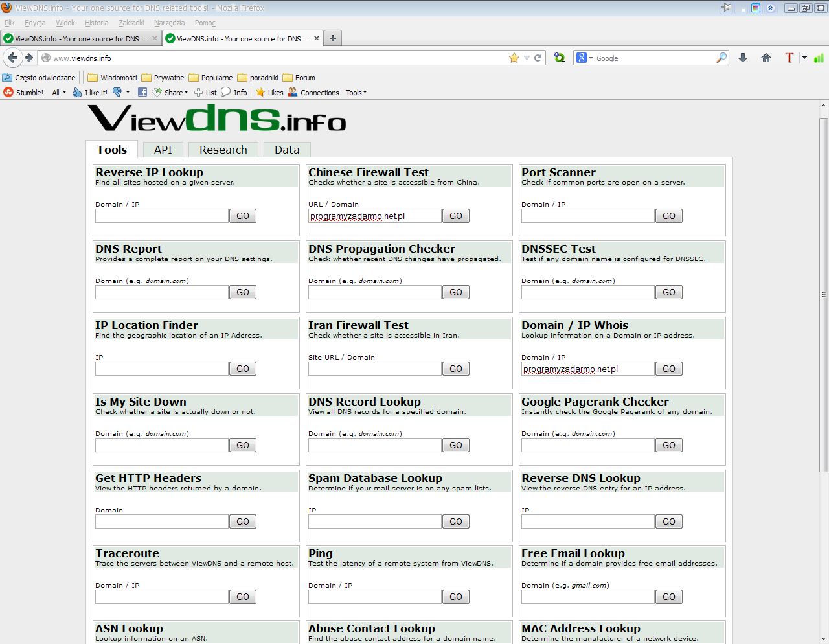Image resolution: width=829 pixels, height=644 pixels.
Task: Open dropdown arrow next to T icon
Action: (804, 58)
